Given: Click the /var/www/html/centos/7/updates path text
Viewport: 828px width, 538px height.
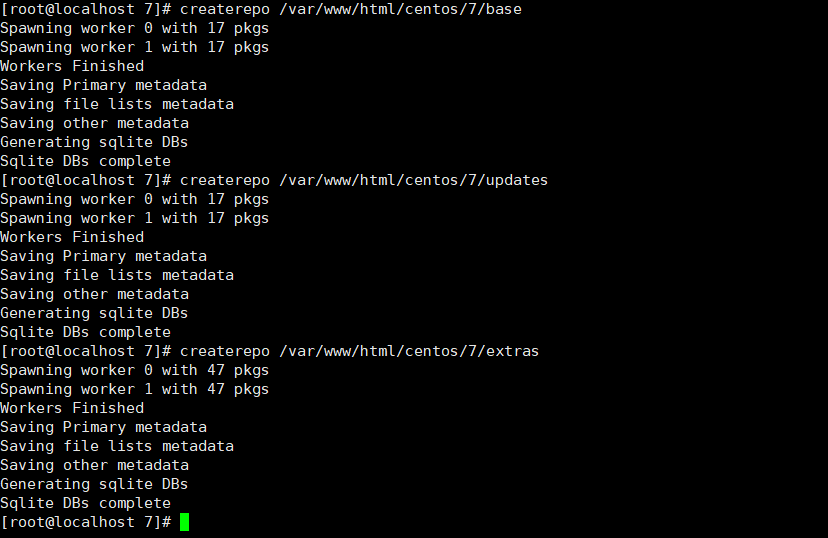Looking at the screenshot, I should tap(413, 181).
